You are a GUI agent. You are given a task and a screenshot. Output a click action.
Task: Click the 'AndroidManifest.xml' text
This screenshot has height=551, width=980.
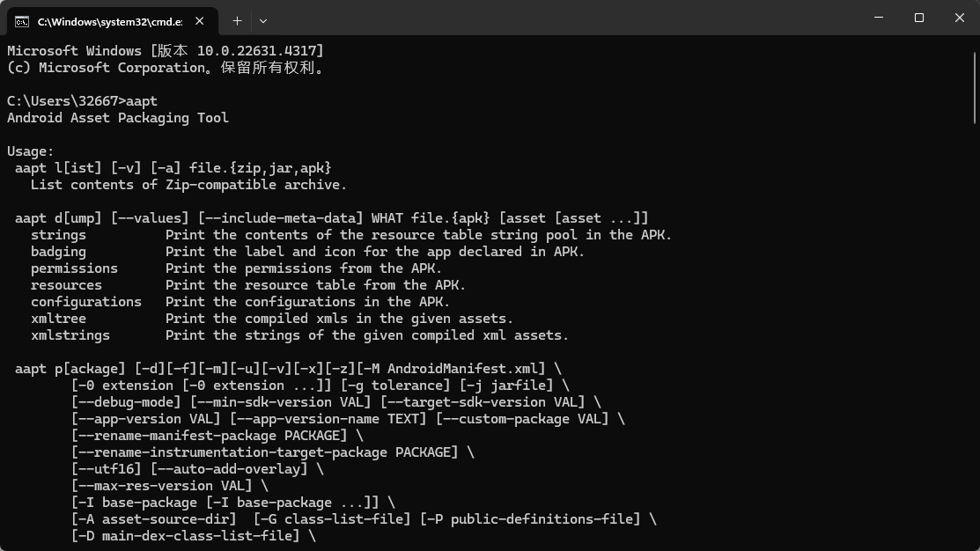click(466, 369)
